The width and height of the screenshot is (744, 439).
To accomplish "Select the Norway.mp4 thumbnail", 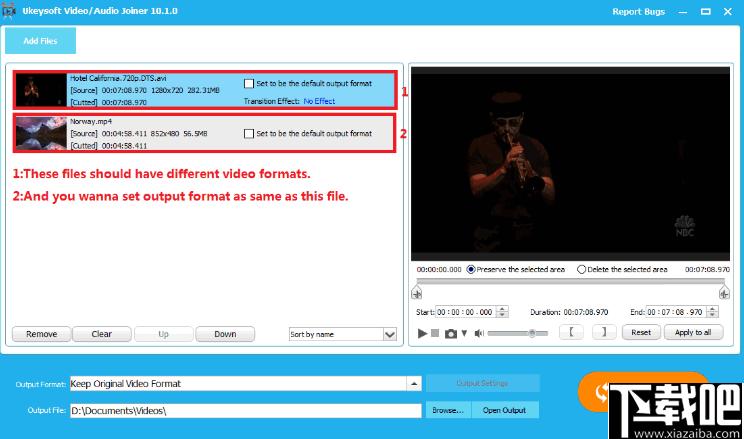I will click(x=41, y=133).
